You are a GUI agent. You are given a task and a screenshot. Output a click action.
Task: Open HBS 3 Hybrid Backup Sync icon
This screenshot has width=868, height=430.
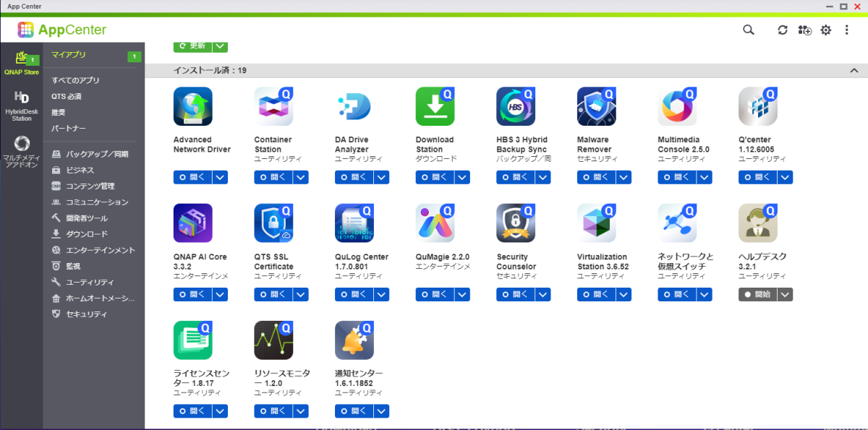(x=516, y=107)
